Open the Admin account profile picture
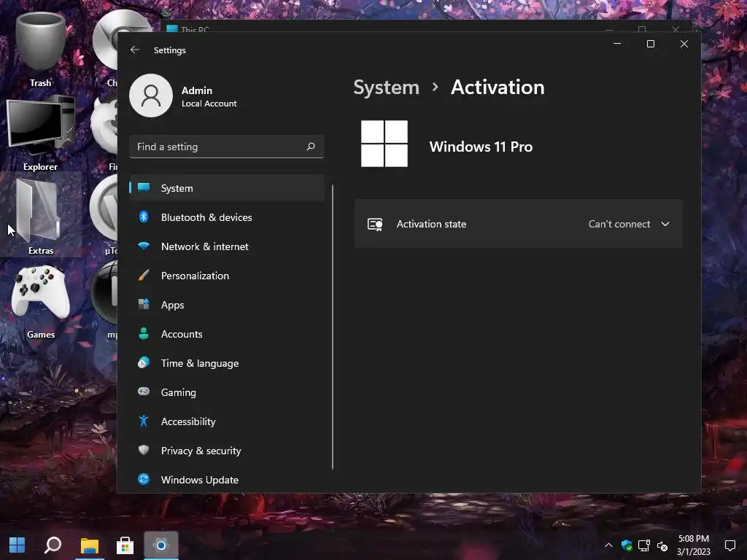747x560 pixels. (x=151, y=96)
